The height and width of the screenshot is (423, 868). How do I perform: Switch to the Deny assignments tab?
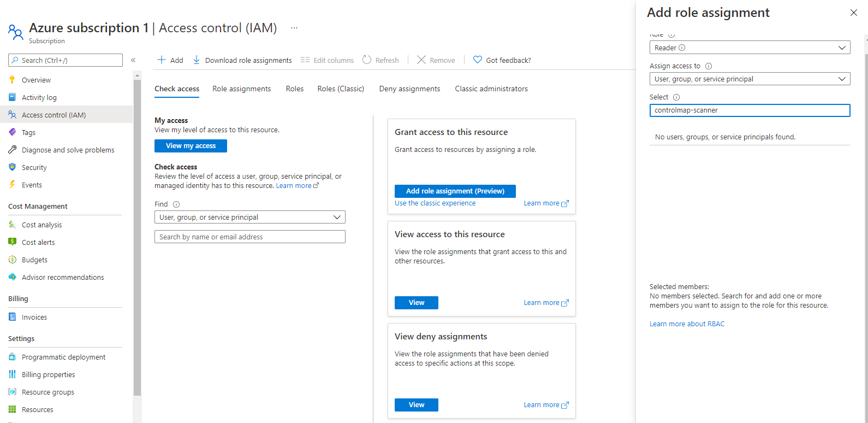tap(409, 89)
